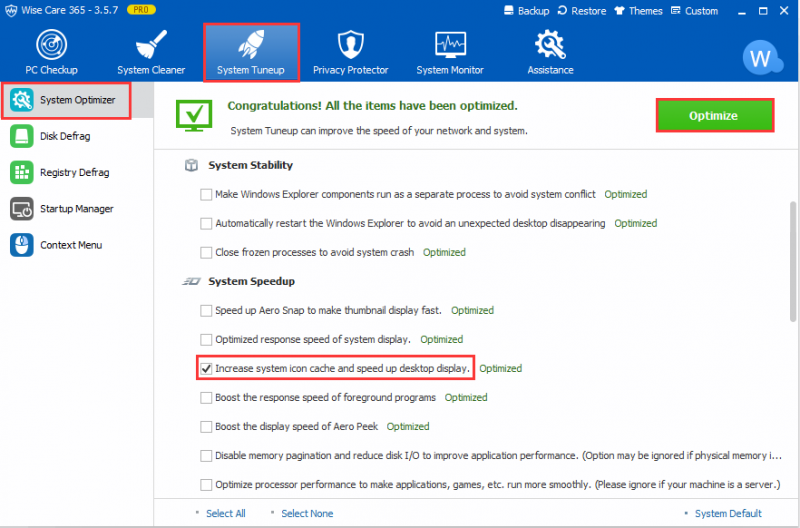
Task: Click the System Stability cube icon
Action: point(191,165)
